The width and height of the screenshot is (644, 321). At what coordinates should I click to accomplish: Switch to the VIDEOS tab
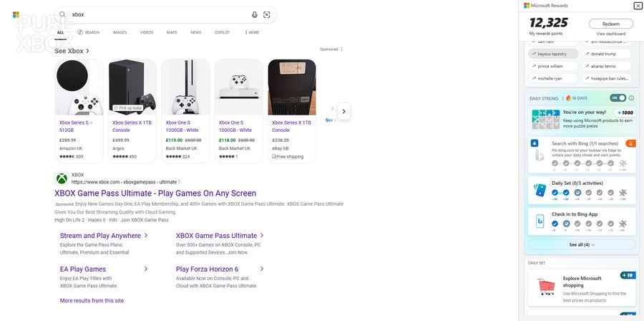coord(147,32)
